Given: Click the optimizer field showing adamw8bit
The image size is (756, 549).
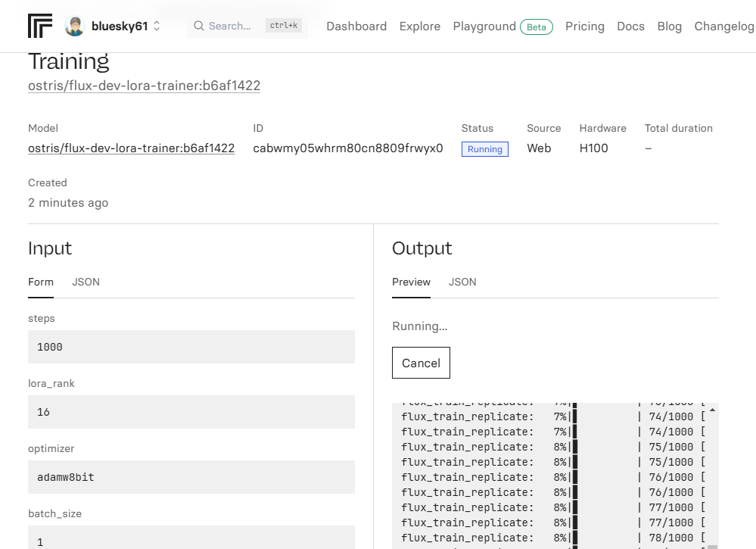Looking at the screenshot, I should (191, 477).
